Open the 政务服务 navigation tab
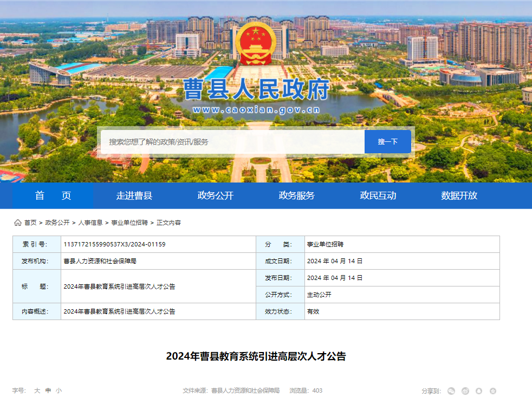Viewport: 532px width, 404px height. pyautogui.click(x=296, y=196)
